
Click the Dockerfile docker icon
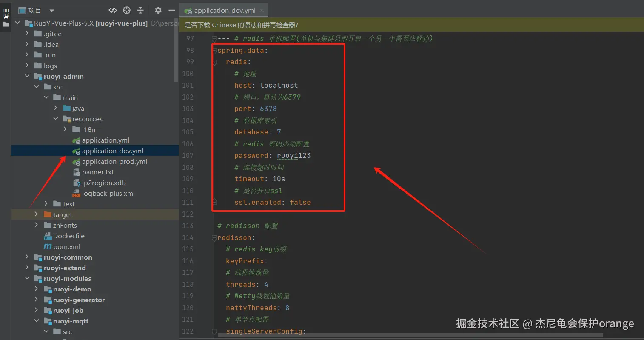pyautogui.click(x=48, y=236)
